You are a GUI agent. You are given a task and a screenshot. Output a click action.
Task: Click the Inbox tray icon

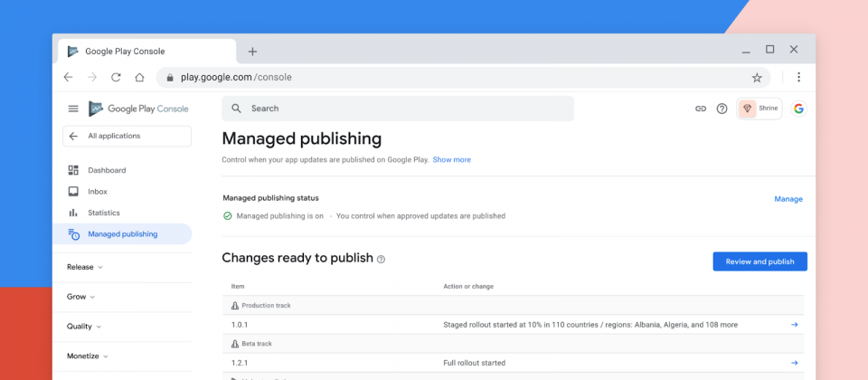[73, 192]
